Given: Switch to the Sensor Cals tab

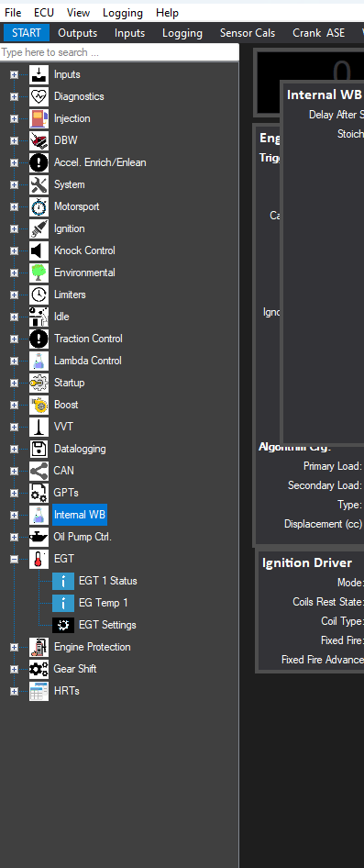Looking at the screenshot, I should 248,33.
